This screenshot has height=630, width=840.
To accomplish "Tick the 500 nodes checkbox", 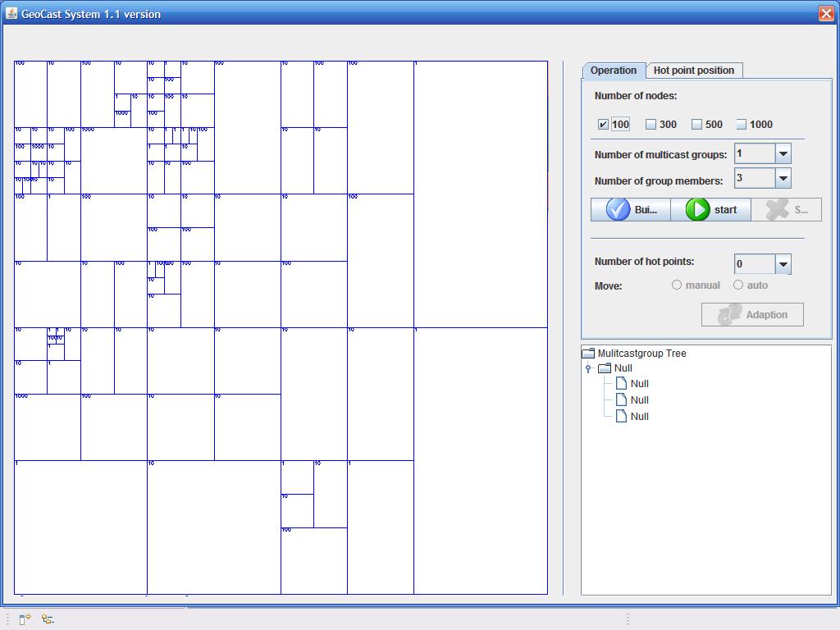I will pos(697,125).
